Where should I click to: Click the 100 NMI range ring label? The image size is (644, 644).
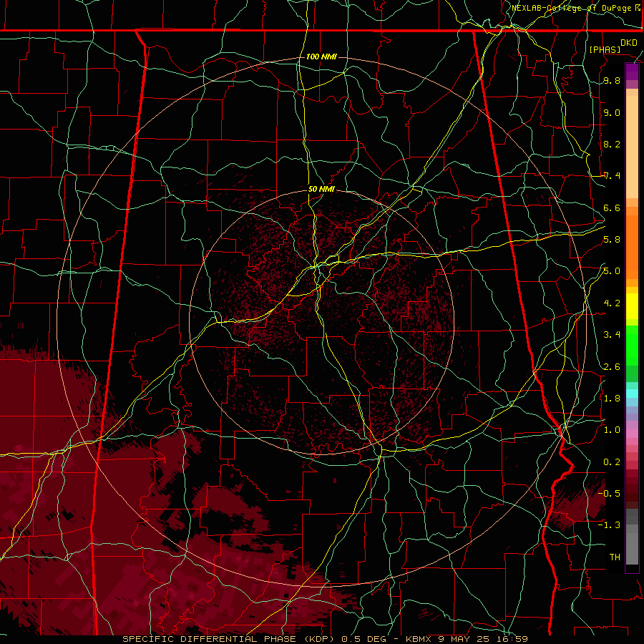[x=321, y=57]
